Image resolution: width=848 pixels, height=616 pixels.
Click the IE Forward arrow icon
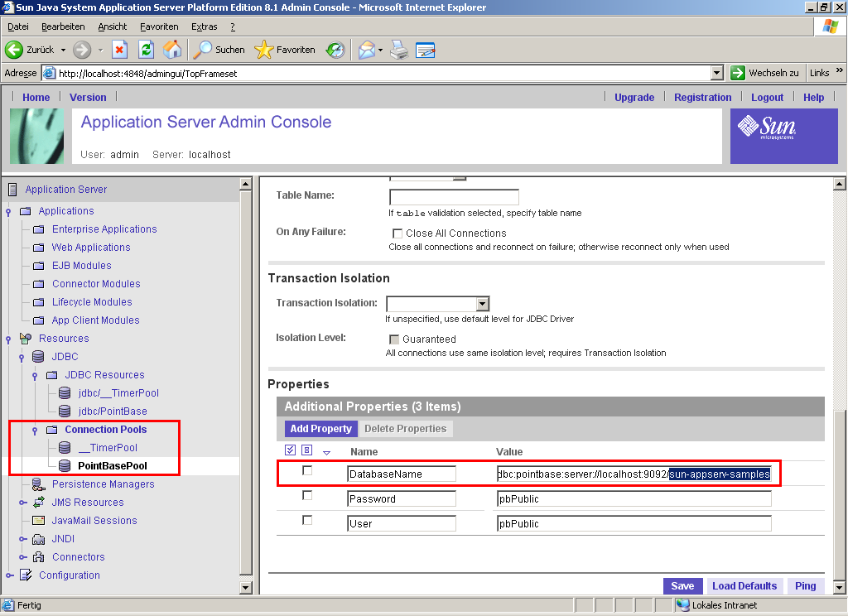coord(82,50)
